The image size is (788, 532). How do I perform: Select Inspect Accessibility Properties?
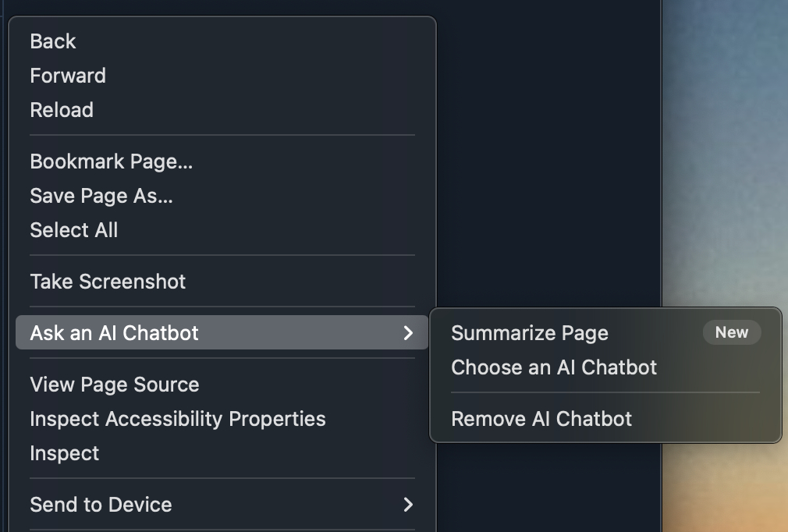click(x=178, y=419)
